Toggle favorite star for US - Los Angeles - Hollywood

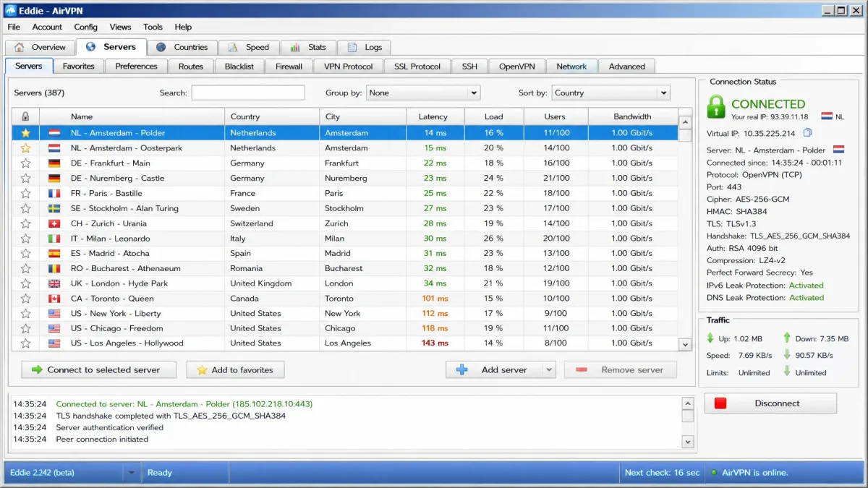click(25, 343)
